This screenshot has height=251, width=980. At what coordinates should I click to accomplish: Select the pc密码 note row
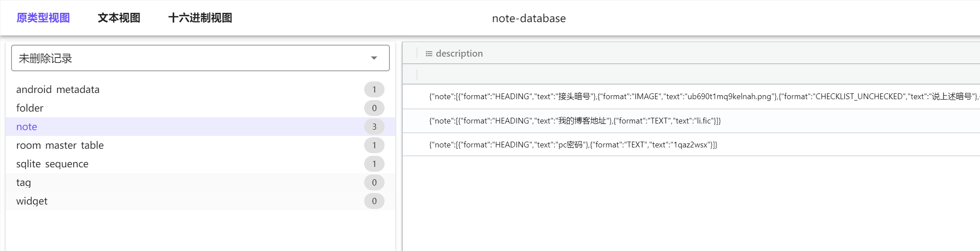pos(573,145)
